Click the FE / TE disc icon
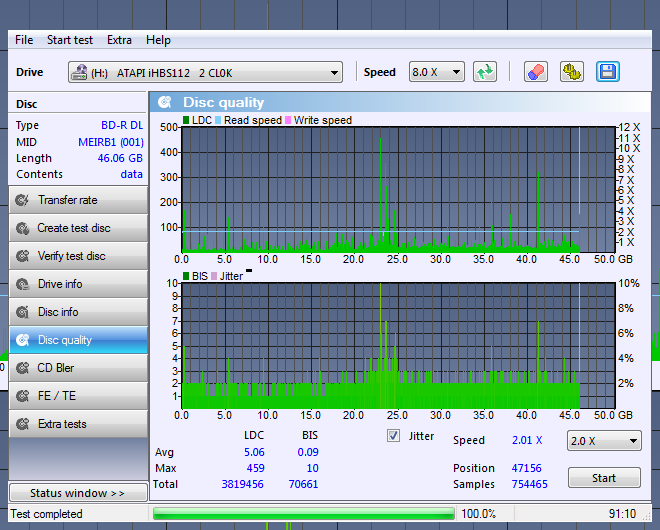 [x=22, y=396]
